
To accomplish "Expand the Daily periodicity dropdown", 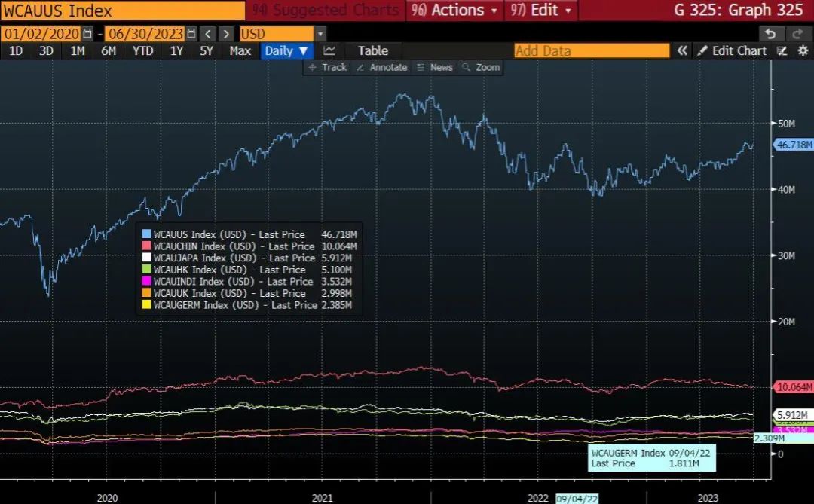I will (x=286, y=51).
